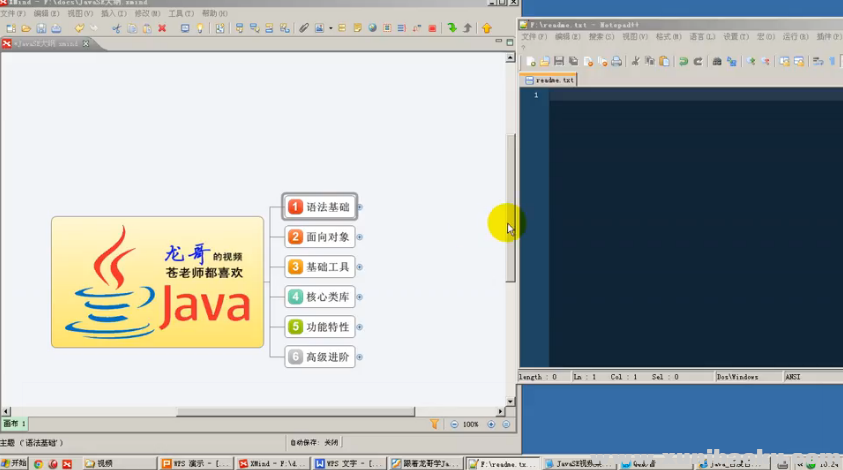Click the green drill-down arrow in XMind
843x470 pixels.
tap(452, 28)
